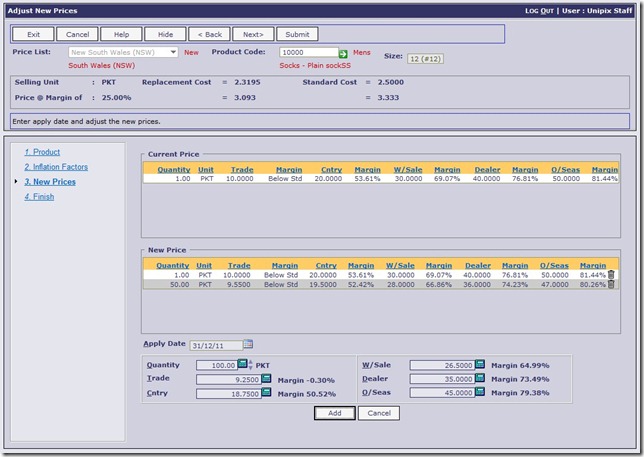Click the Next> toolbar button

click(x=253, y=34)
